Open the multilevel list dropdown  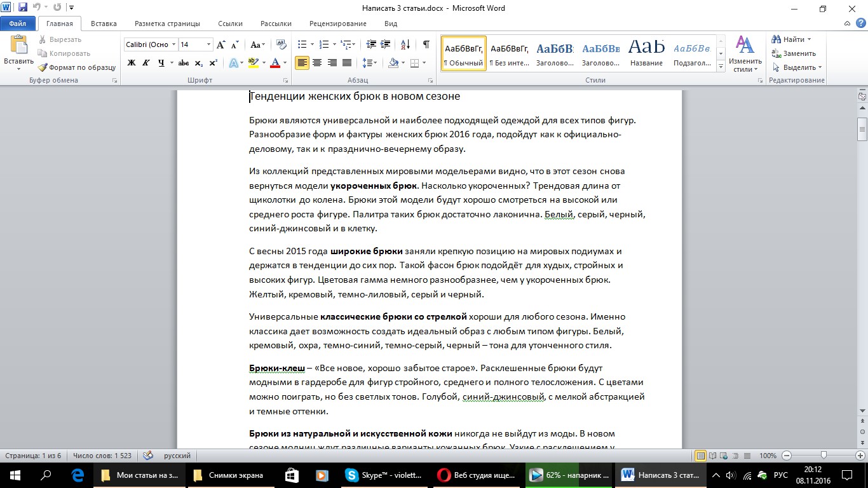click(x=348, y=44)
